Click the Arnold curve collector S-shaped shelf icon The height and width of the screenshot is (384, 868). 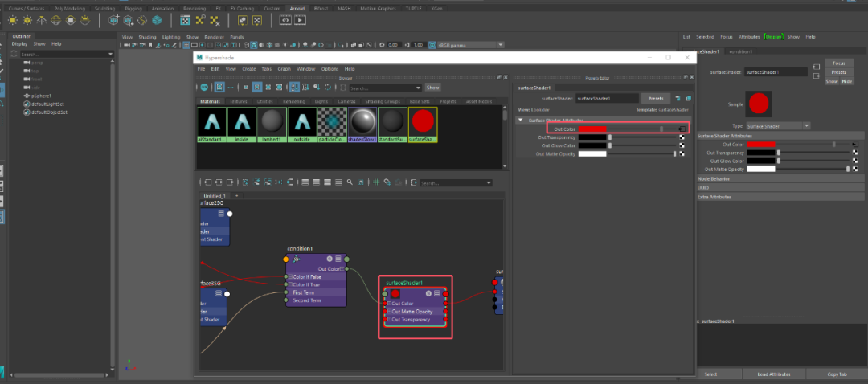click(142, 20)
